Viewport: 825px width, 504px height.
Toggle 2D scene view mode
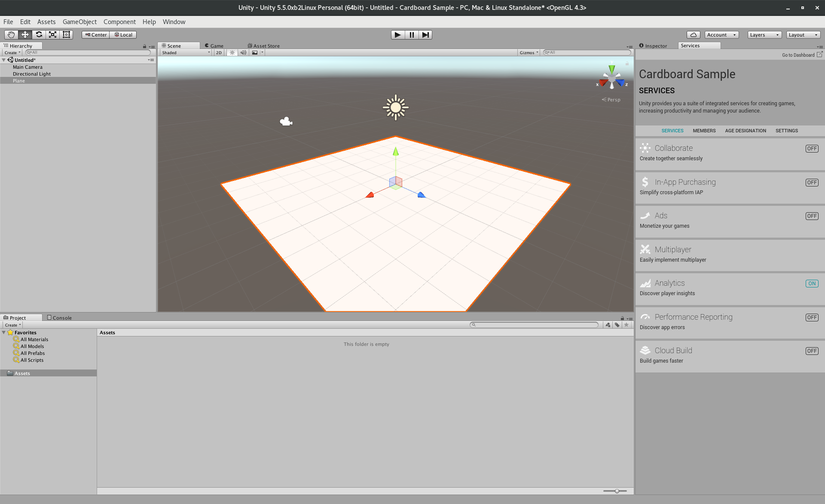click(219, 52)
